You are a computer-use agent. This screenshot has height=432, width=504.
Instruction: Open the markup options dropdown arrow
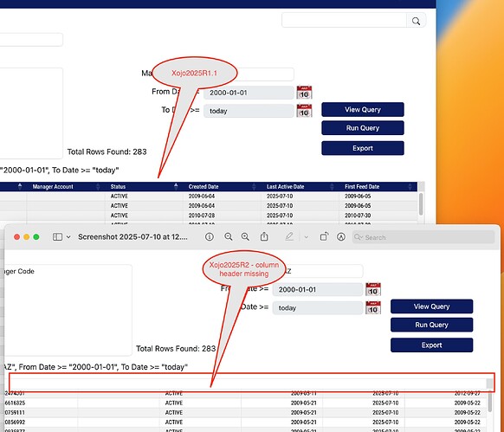tap(307, 237)
